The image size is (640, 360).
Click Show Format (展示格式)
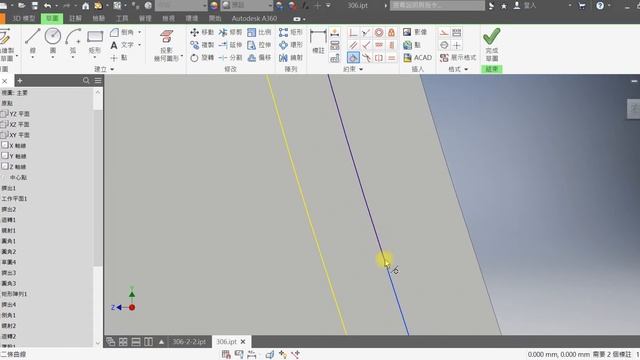tap(458, 58)
